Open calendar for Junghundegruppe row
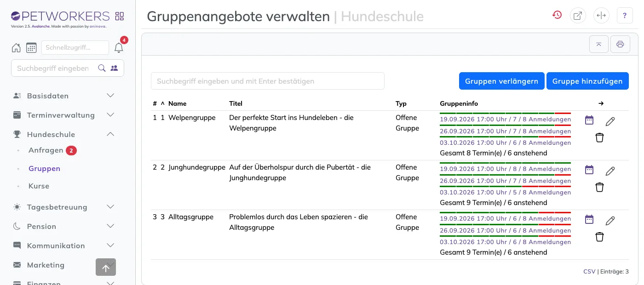This screenshot has width=644, height=285. coord(589,170)
